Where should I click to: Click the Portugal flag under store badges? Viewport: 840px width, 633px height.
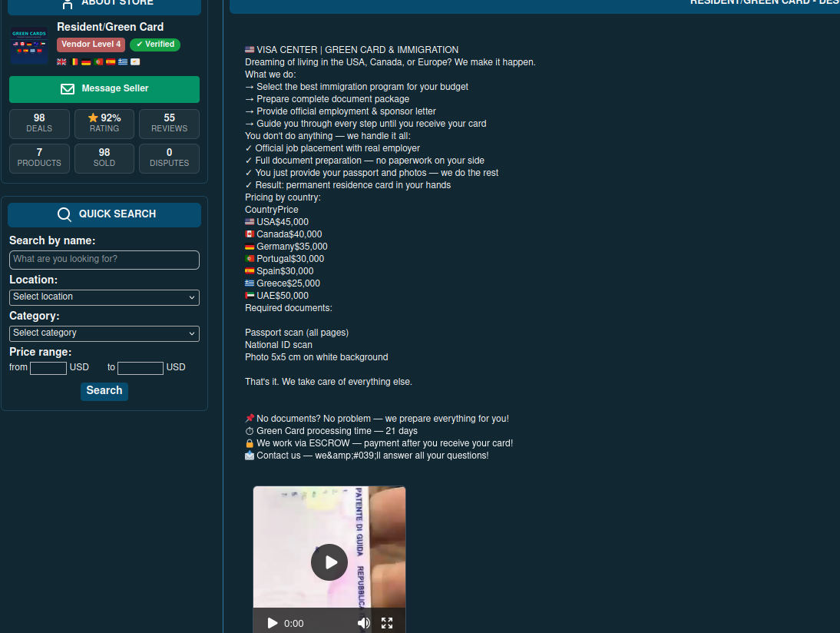click(98, 61)
